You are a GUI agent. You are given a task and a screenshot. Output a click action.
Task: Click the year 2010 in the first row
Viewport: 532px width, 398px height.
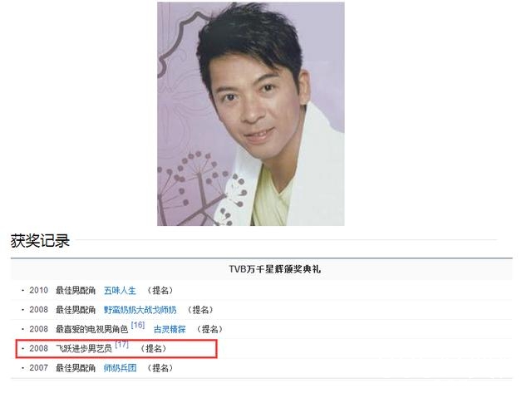(39, 291)
